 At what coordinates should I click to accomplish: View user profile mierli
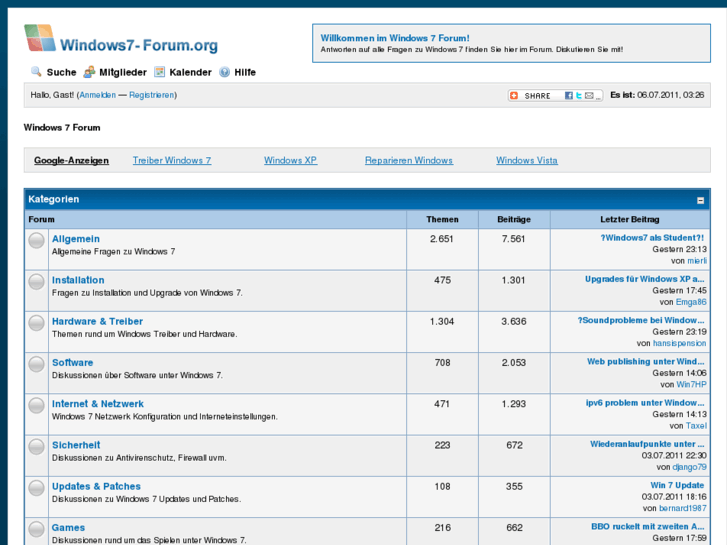pos(697,261)
